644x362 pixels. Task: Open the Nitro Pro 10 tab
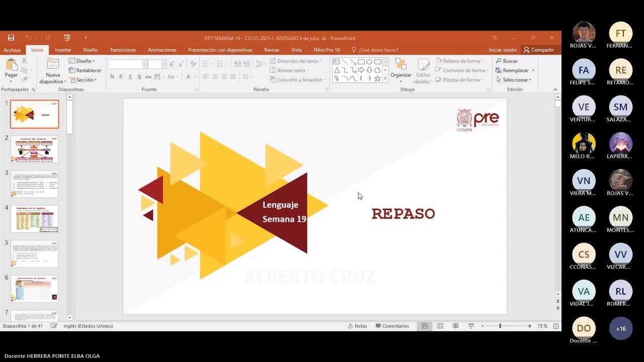pyautogui.click(x=327, y=50)
